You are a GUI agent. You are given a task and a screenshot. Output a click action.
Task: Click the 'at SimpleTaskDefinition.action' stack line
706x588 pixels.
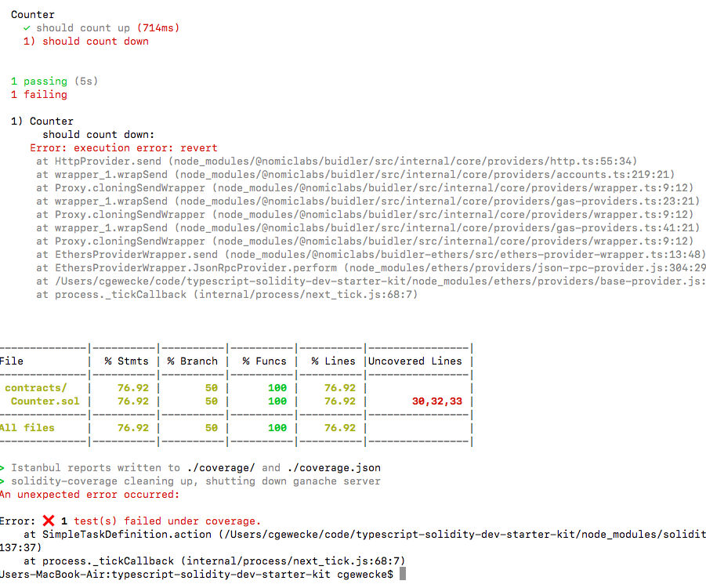[x=364, y=535]
